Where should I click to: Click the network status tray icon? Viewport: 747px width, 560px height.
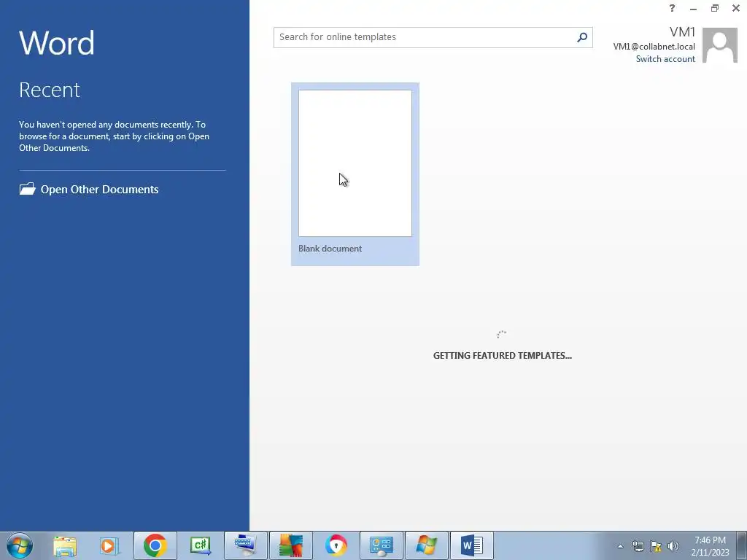(x=638, y=546)
